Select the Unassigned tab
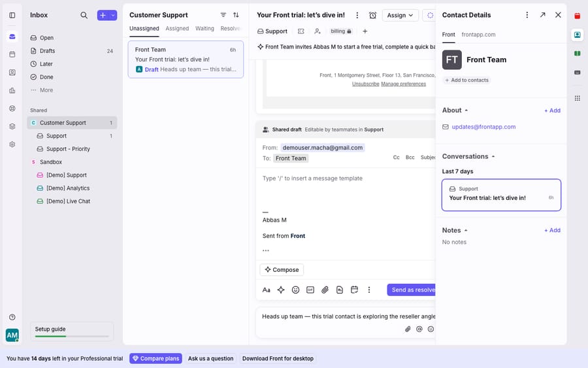Viewport: 588px width, 368px height. coord(144,29)
